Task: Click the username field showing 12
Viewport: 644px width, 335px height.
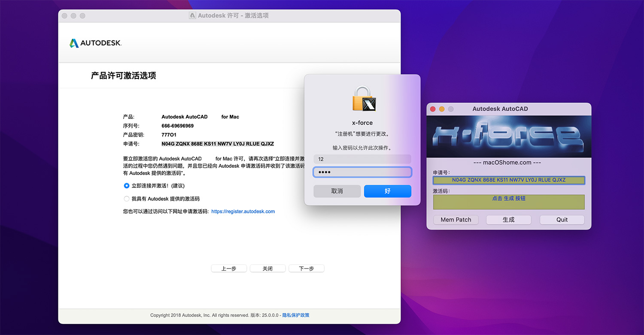Action: coord(362,159)
